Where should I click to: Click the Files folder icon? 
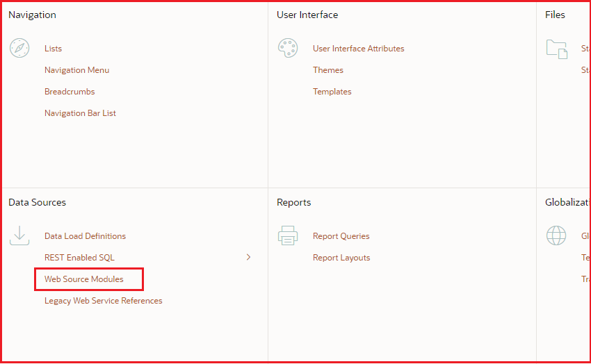click(556, 48)
